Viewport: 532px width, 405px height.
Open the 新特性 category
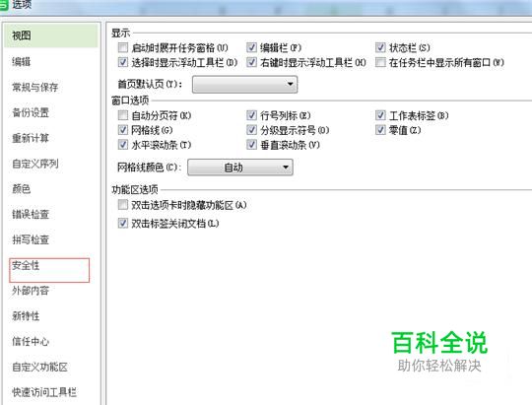click(x=26, y=316)
